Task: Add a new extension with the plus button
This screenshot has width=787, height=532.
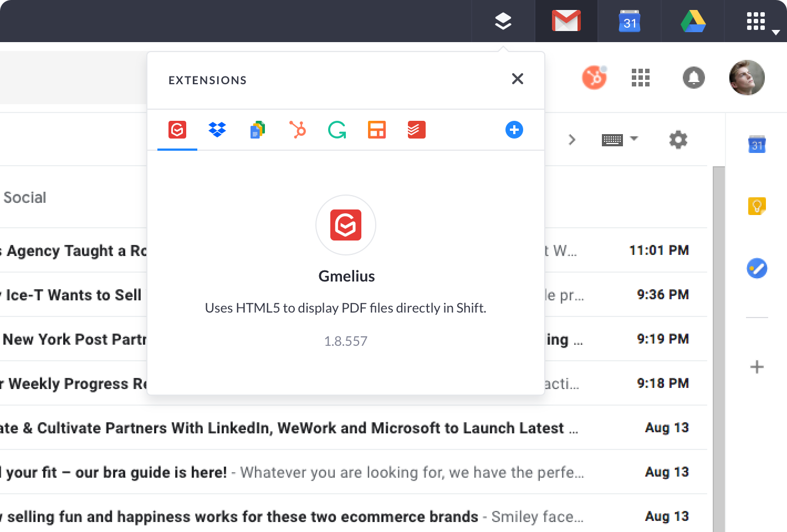Action: pyautogui.click(x=514, y=130)
